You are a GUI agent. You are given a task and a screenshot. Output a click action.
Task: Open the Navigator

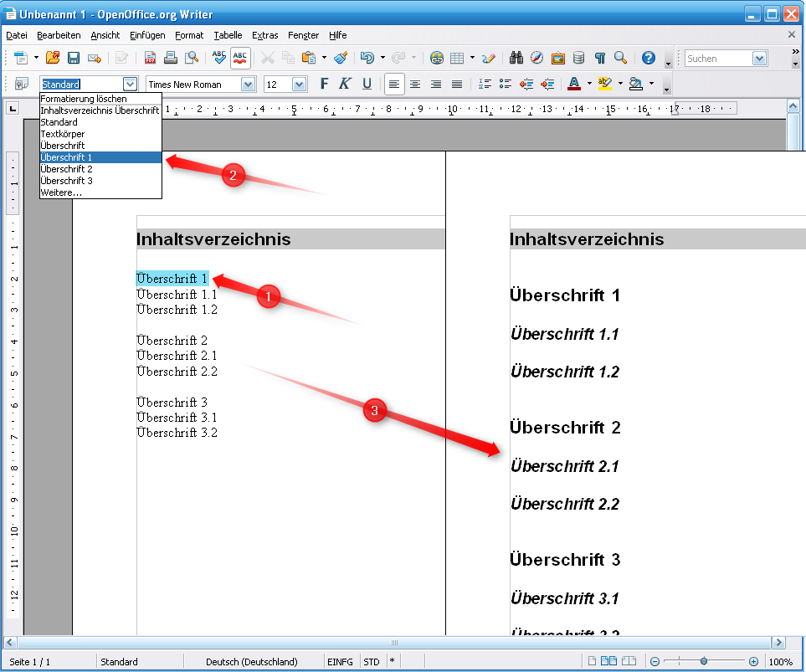[536, 59]
